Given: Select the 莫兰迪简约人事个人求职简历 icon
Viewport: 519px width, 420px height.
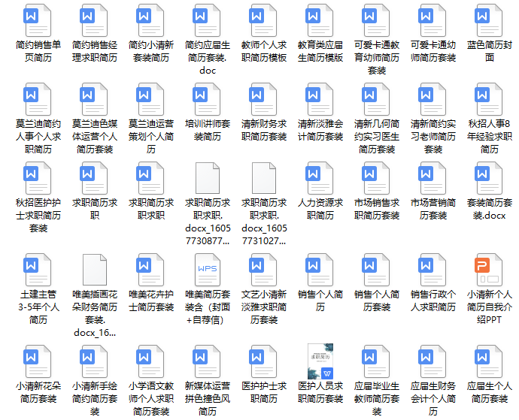Looking at the screenshot, I should click(x=37, y=99).
